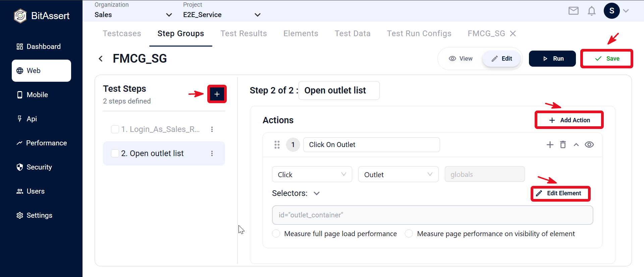Open Mobile section in sidebar

click(x=41, y=95)
